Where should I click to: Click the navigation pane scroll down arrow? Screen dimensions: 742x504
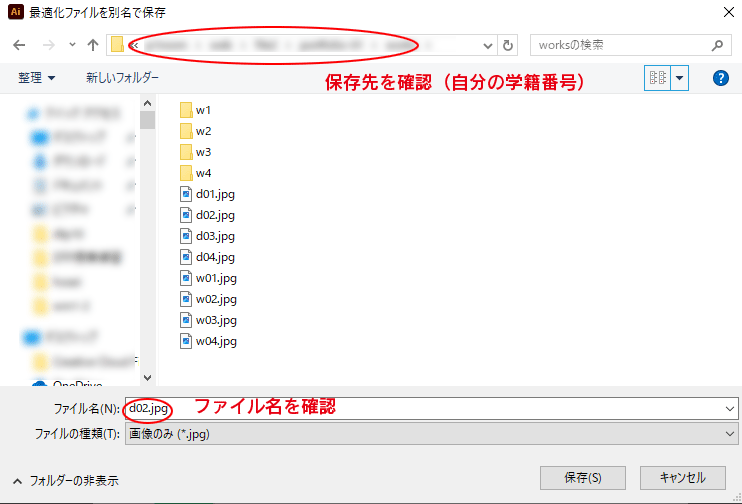pyautogui.click(x=148, y=378)
